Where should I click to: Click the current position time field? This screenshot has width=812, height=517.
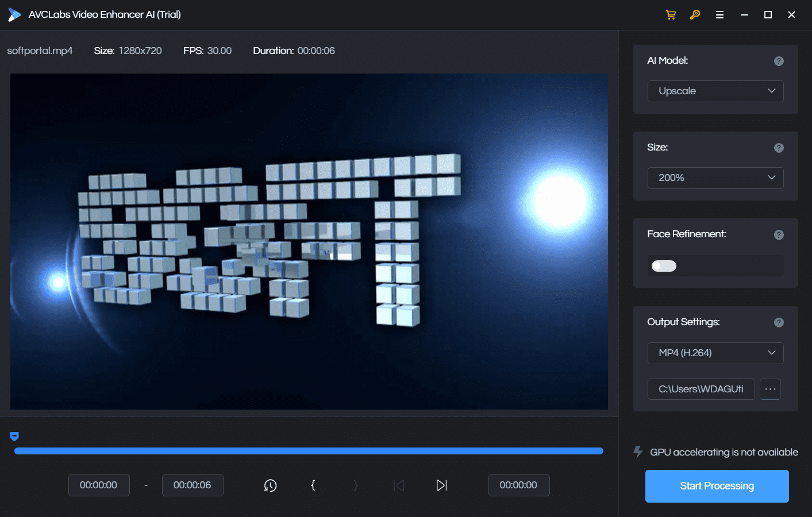click(x=519, y=485)
